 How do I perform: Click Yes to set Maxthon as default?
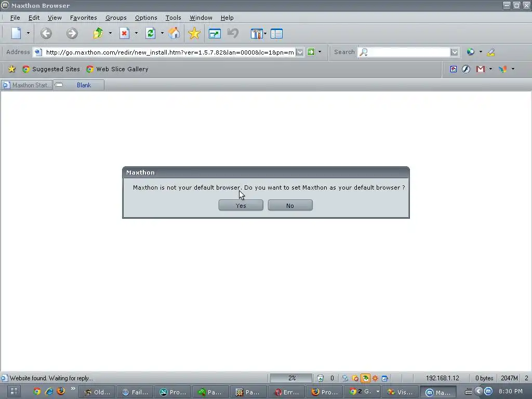pyautogui.click(x=241, y=205)
